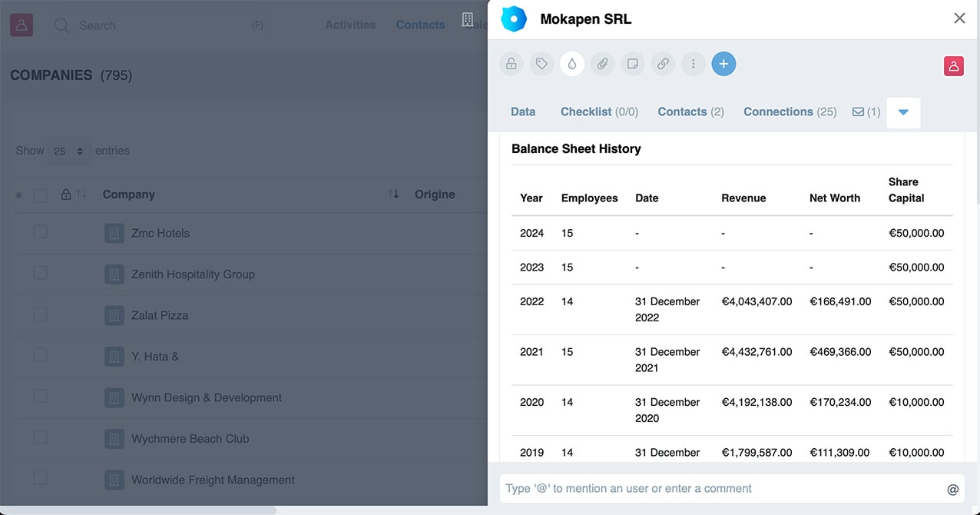Toggle the select-all checkbox in table header

[x=40, y=195]
